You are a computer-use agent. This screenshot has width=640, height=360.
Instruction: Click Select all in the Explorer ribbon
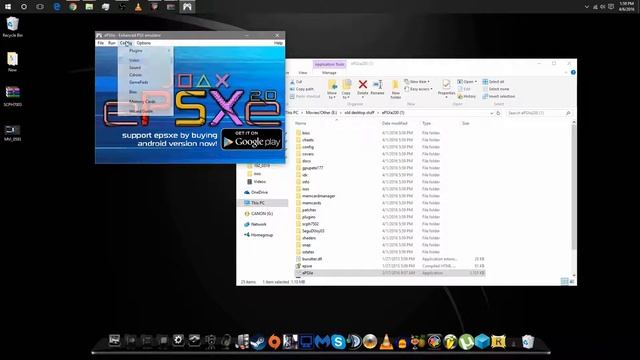click(493, 82)
